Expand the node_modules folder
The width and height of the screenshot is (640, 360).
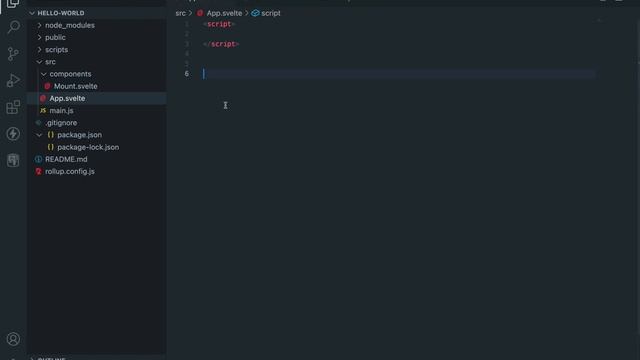(39, 25)
